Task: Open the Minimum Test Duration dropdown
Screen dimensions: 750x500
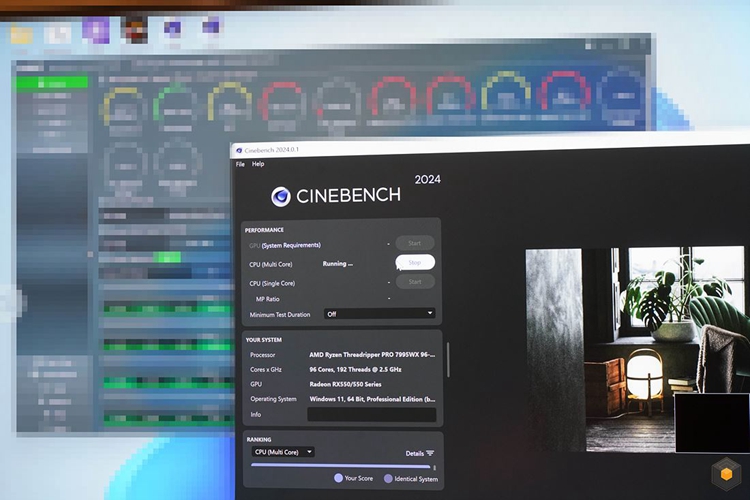Action: pyautogui.click(x=379, y=313)
